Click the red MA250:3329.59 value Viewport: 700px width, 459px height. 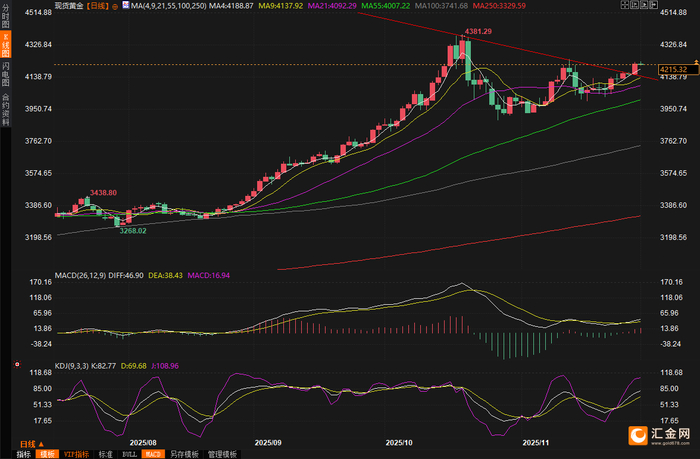499,6
